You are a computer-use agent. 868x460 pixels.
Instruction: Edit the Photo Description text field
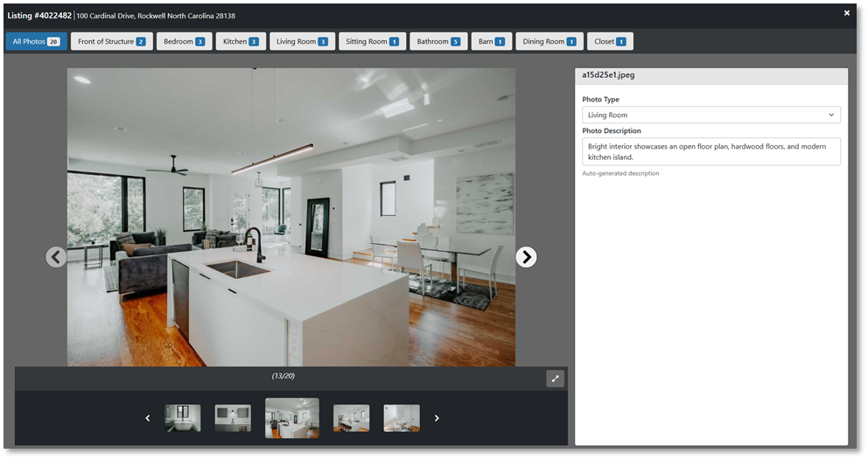(x=710, y=151)
